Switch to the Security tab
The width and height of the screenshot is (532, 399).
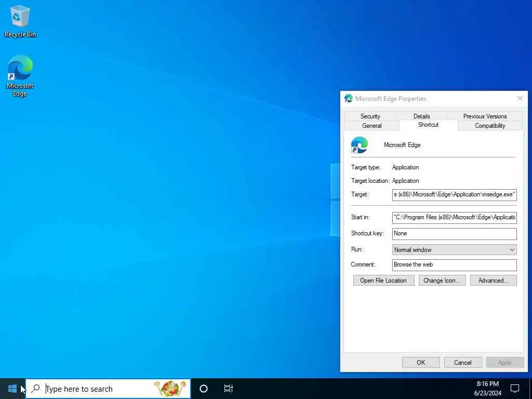370,116
